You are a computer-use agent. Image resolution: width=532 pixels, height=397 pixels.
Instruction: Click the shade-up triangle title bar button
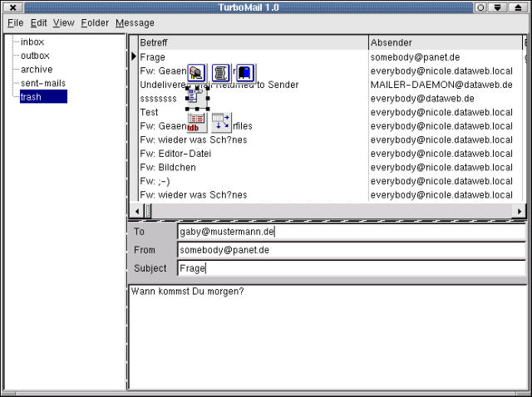coord(518,7)
